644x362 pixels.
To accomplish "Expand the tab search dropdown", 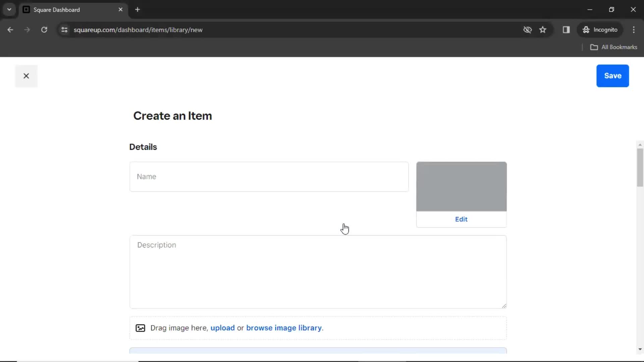I will [x=9, y=10].
